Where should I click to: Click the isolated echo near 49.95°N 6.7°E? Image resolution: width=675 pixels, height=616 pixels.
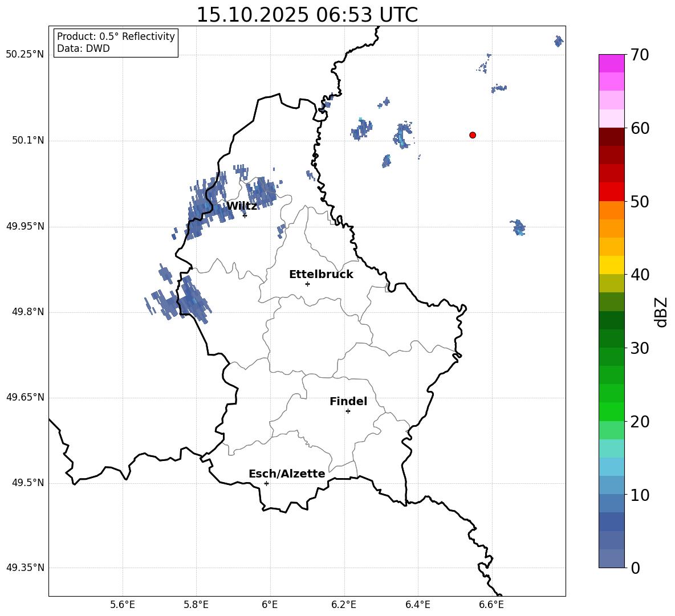click(518, 227)
